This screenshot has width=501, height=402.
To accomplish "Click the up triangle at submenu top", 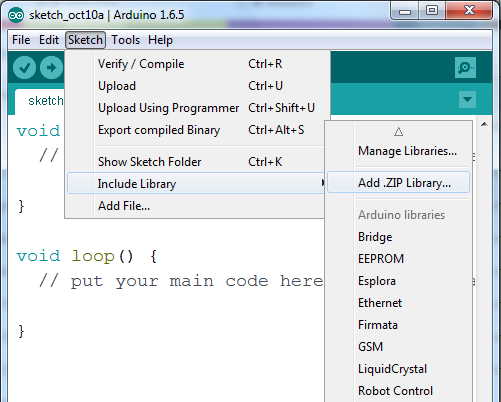I will coord(398,132).
